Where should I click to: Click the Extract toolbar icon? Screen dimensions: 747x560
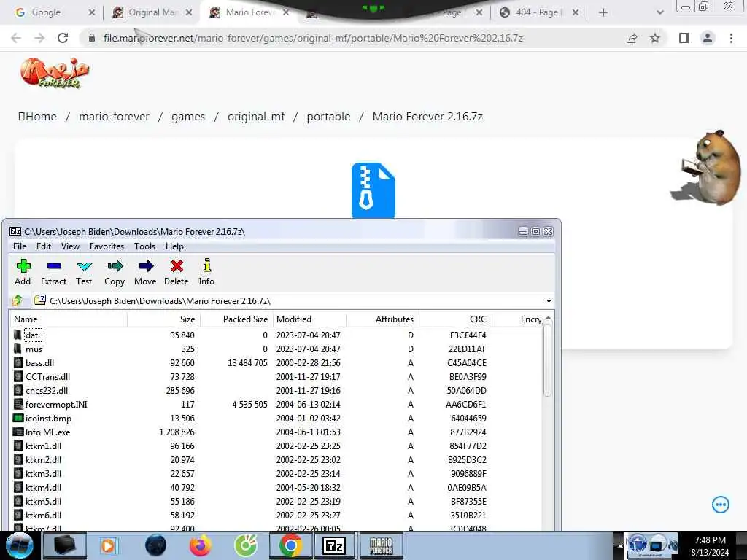tap(53, 272)
